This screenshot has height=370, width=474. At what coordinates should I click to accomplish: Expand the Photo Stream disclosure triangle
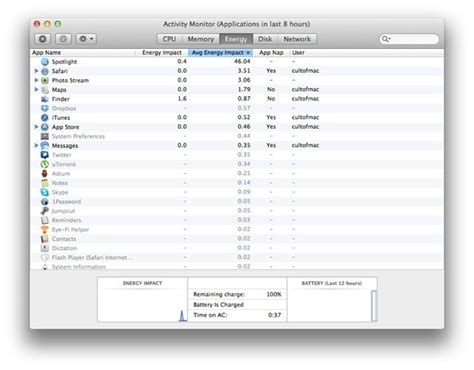coord(36,80)
